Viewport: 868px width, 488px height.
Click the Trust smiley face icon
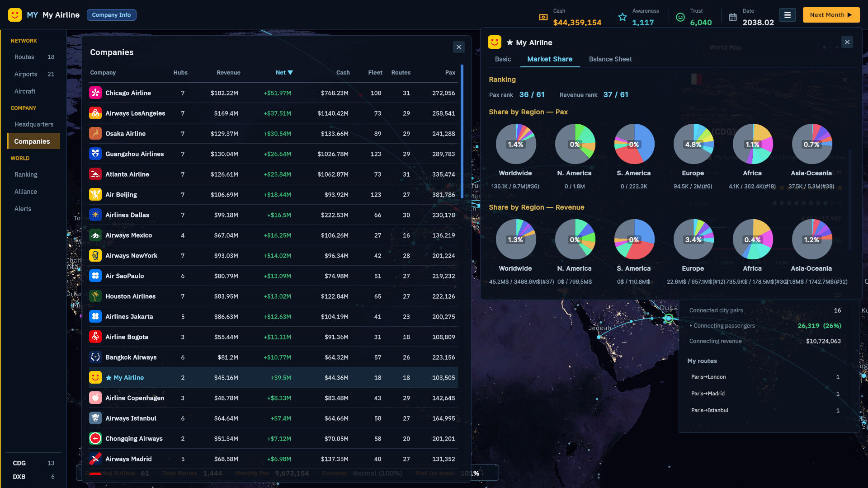[680, 17]
